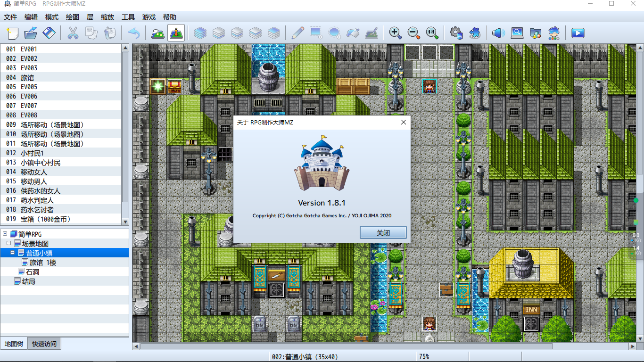
Task: Open the Database gear icon
Action: [456, 33]
